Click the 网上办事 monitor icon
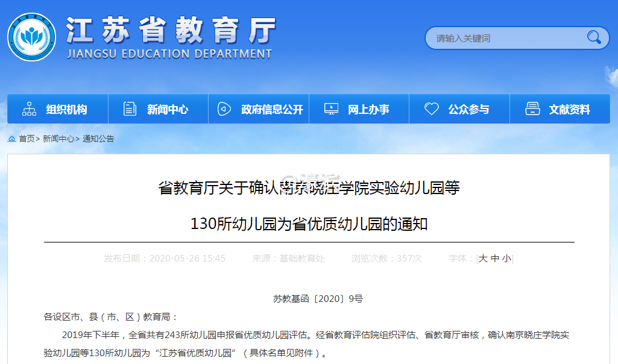Image resolution: width=618 pixels, height=364 pixels. (x=331, y=109)
